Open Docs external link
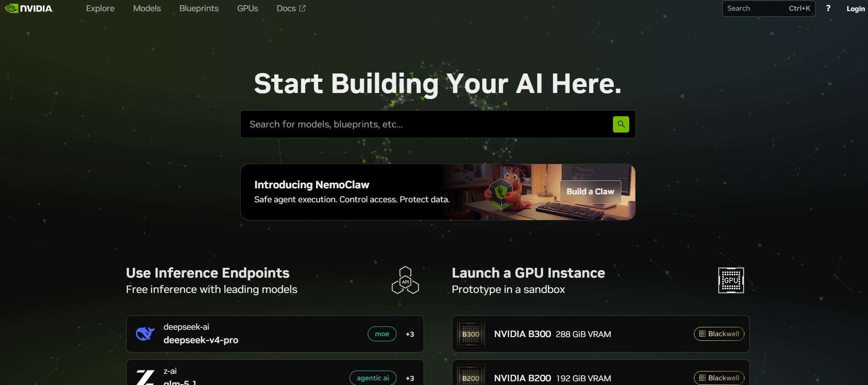The image size is (868, 385). click(291, 8)
